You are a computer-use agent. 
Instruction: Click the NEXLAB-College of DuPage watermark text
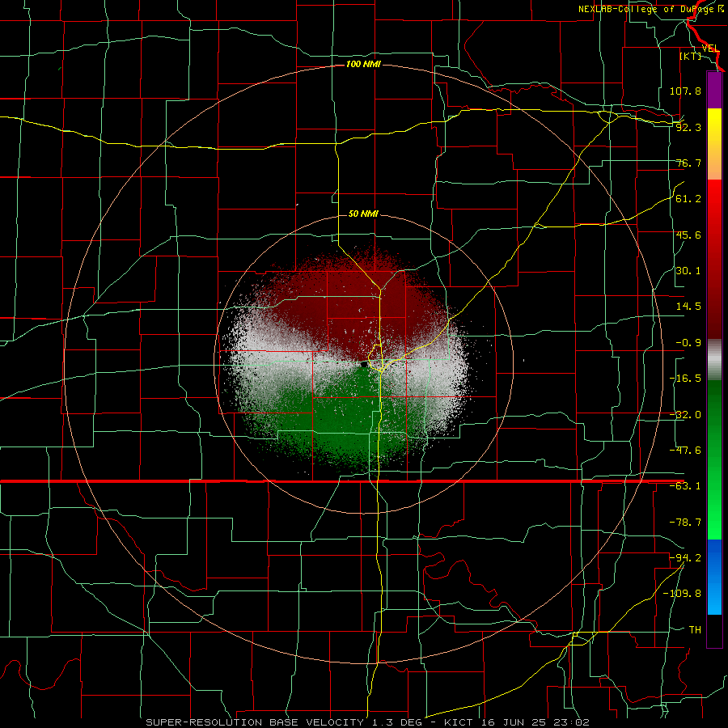coord(651,9)
